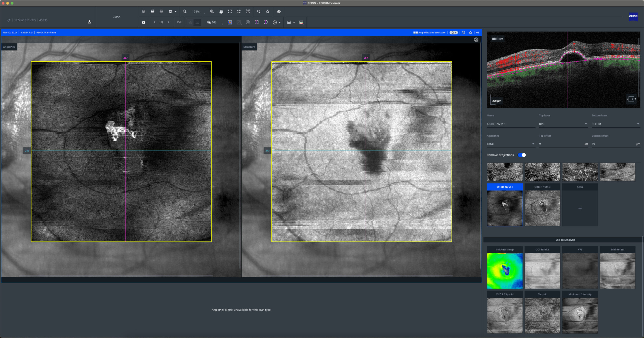
Task: Open the Bottom layer dropdown set to RPE-Fit
Action: pyautogui.click(x=616, y=124)
